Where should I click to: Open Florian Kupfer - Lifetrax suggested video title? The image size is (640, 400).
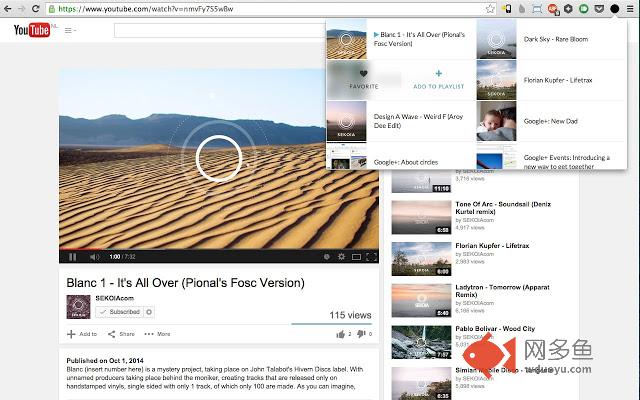492,246
